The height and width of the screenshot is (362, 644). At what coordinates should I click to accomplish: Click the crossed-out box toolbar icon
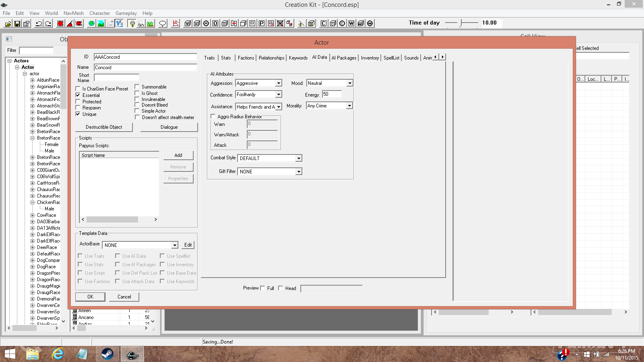[280, 23]
